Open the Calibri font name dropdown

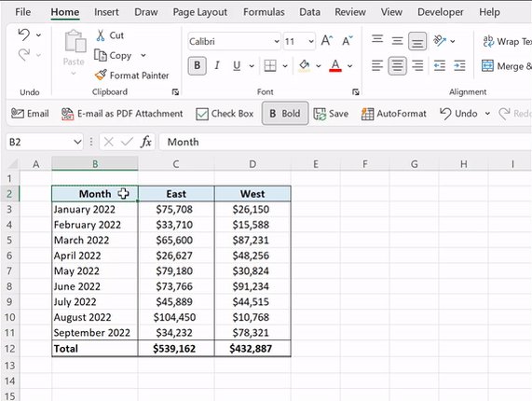[277, 41]
